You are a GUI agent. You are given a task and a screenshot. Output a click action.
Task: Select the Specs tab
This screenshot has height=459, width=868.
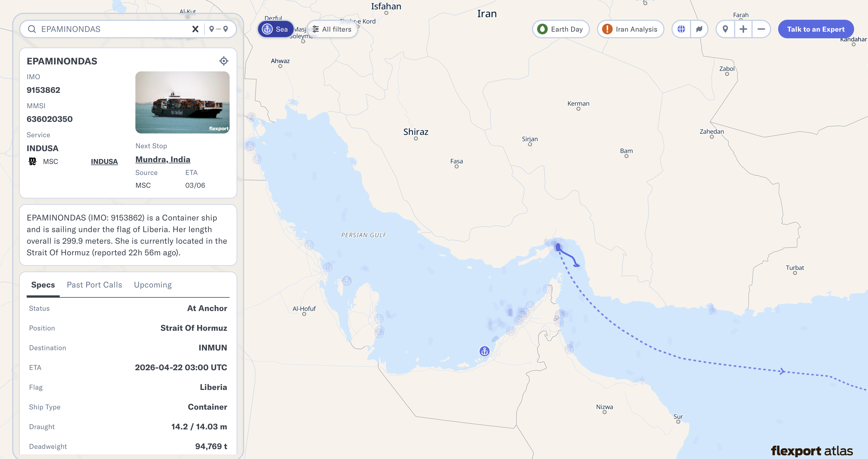(x=43, y=285)
